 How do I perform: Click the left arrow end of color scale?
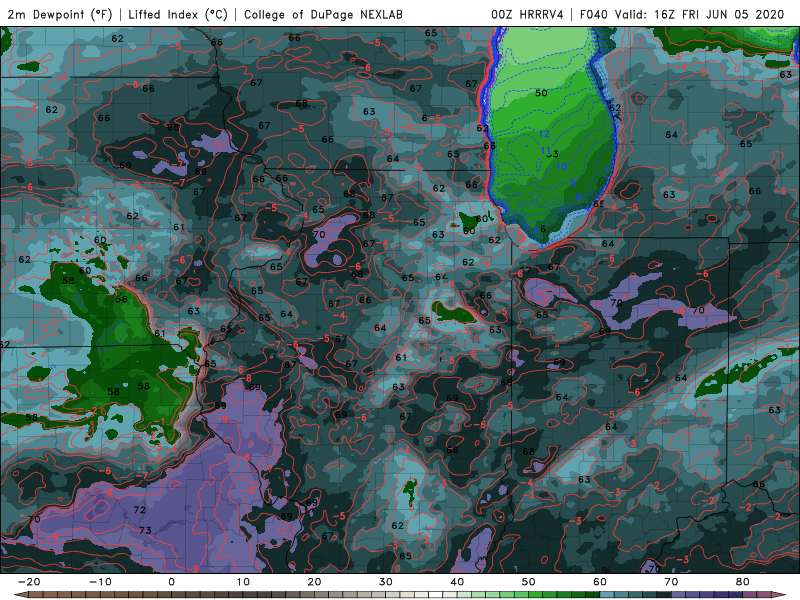(19, 595)
